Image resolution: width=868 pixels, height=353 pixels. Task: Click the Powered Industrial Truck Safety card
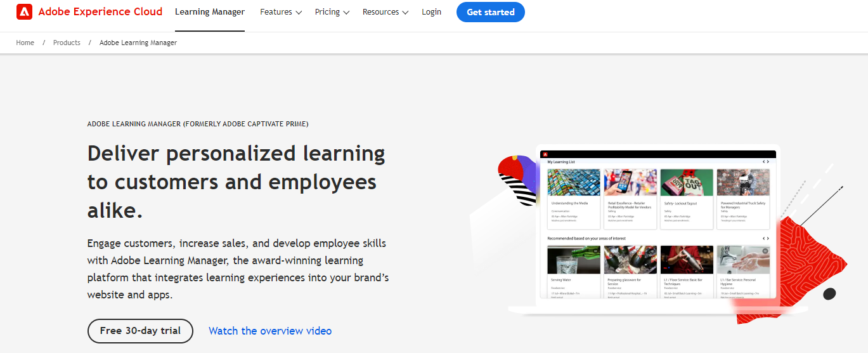743,199
